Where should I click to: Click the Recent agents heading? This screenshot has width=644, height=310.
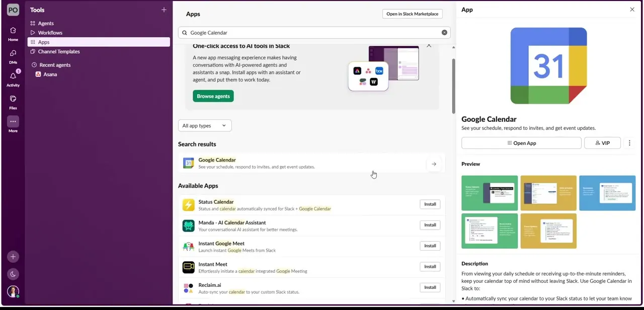[x=55, y=65]
